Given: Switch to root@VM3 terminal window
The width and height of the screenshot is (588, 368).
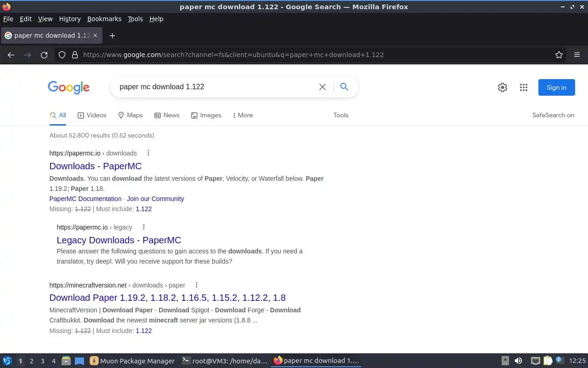Looking at the screenshot, I should [225, 361].
